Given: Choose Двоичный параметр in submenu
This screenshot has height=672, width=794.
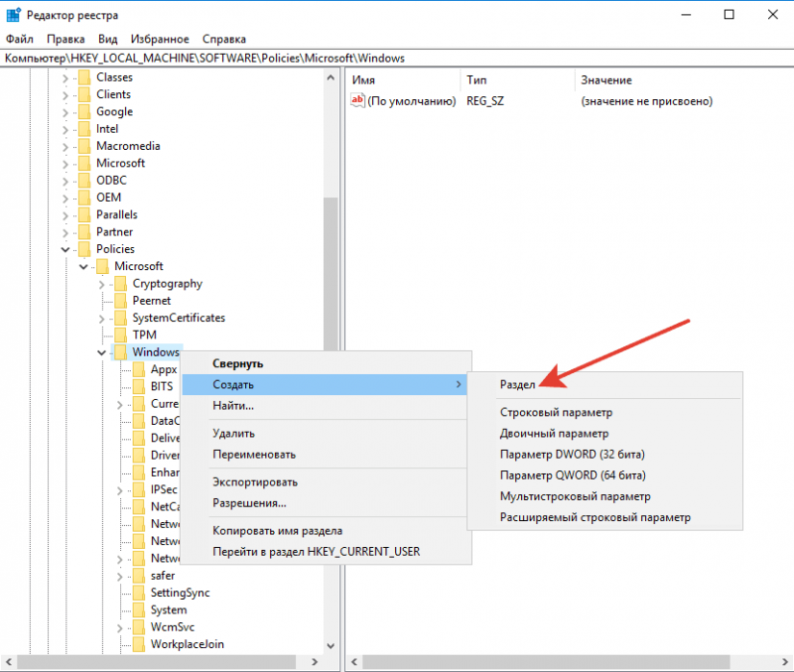Looking at the screenshot, I should [604, 434].
